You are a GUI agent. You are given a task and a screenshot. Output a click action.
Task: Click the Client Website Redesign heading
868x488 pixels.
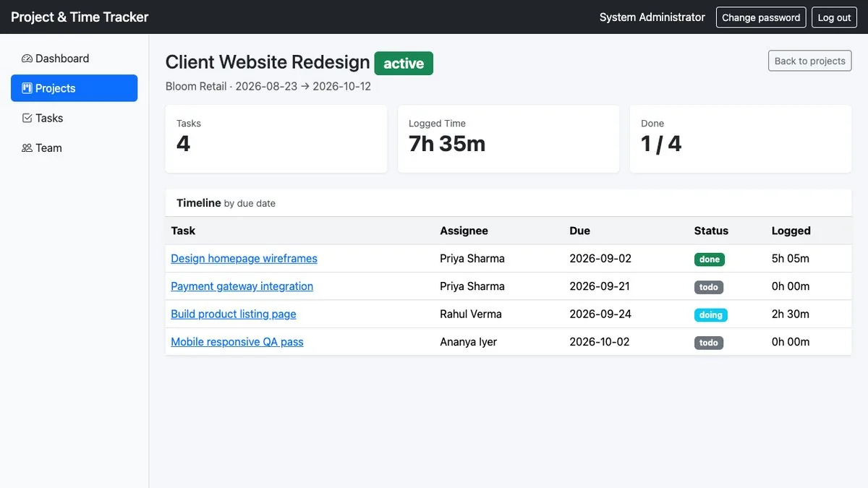[268, 62]
